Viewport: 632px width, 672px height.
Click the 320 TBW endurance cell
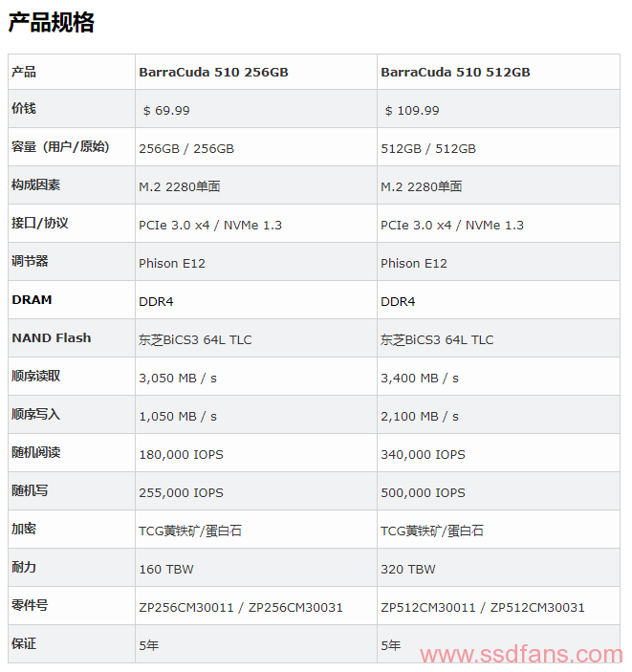[408, 569]
